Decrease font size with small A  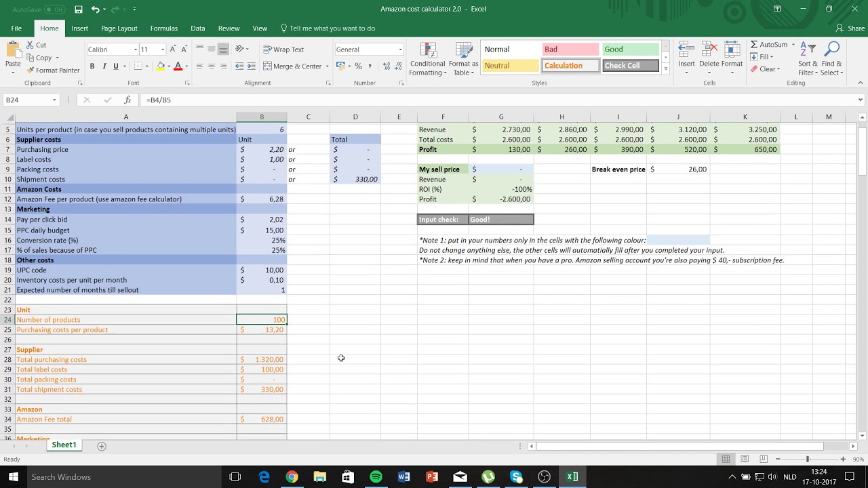184,49
